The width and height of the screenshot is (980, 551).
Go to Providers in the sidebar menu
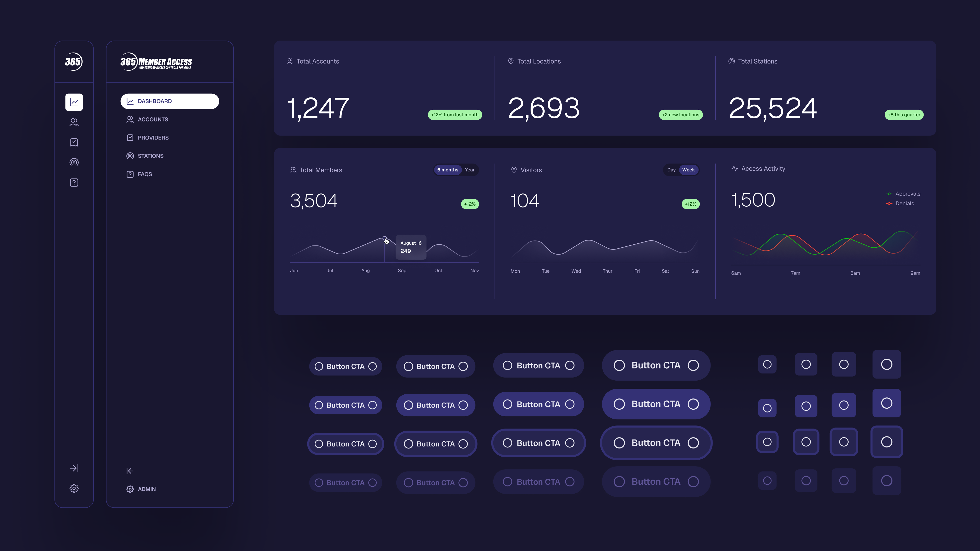coord(153,138)
